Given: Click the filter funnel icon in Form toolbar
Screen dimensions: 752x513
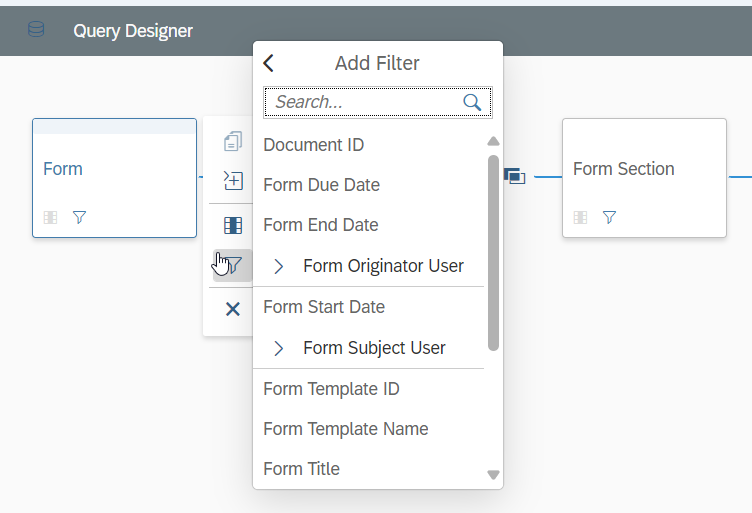Looking at the screenshot, I should click(233, 265).
